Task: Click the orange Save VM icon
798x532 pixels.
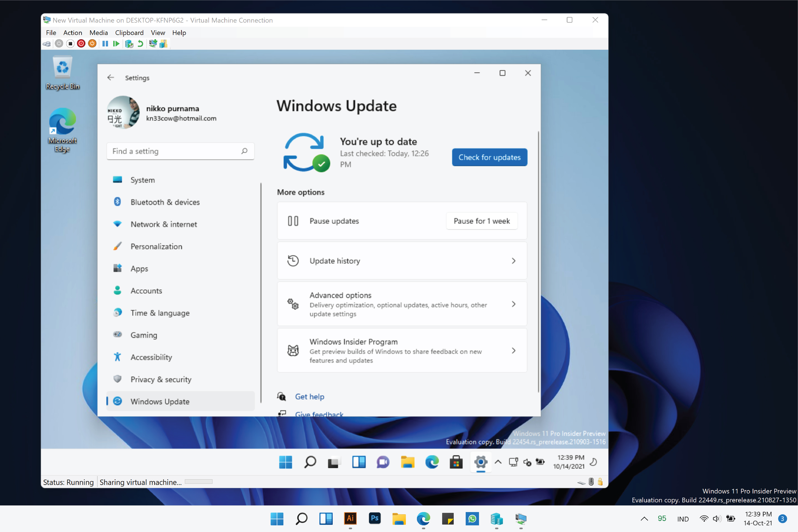Action: coord(92,44)
